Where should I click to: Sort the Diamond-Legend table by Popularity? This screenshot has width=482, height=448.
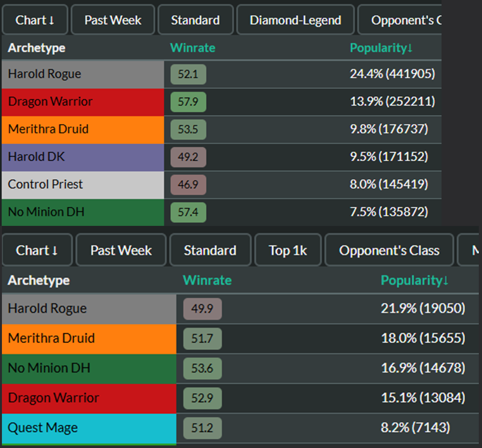pyautogui.click(x=381, y=47)
